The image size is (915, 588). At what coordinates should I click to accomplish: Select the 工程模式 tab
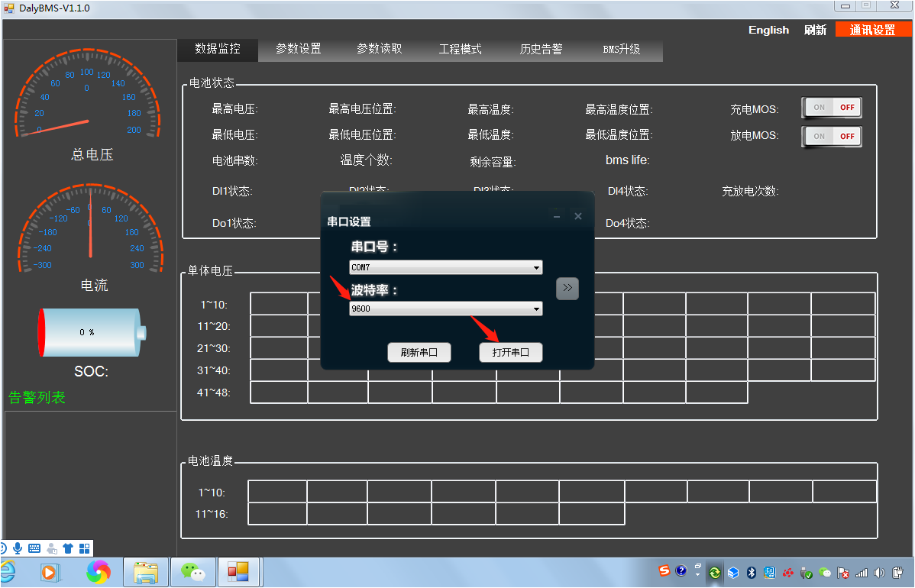click(x=461, y=49)
